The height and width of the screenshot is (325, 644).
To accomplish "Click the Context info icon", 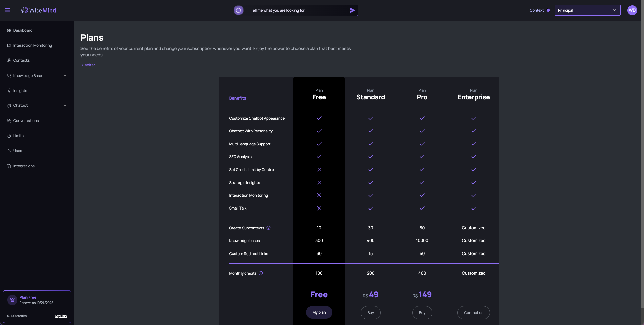I will (x=548, y=10).
